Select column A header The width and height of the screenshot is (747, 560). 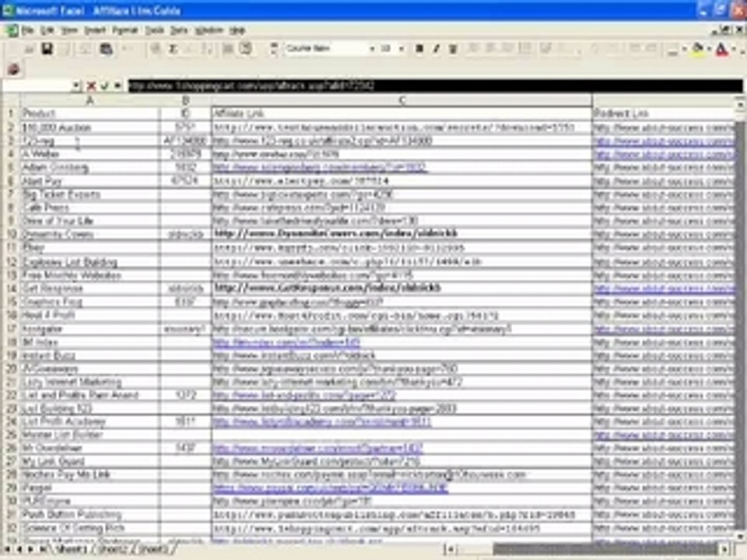(89, 100)
